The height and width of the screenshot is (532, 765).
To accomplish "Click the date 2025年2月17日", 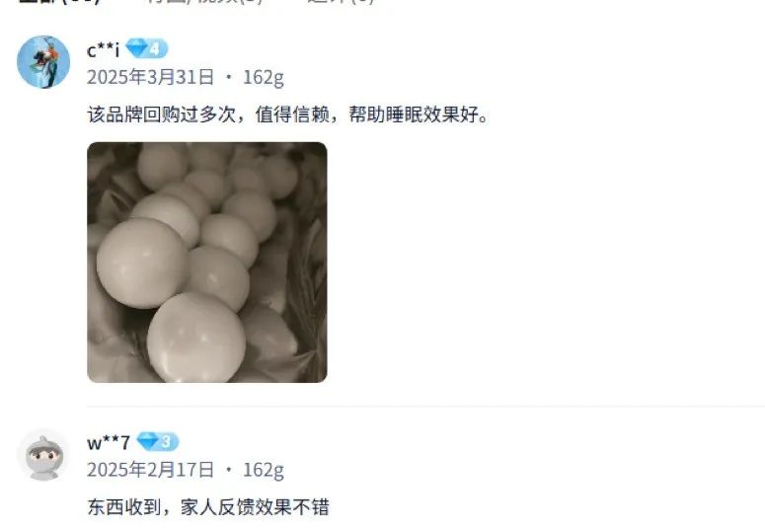I will (151, 470).
